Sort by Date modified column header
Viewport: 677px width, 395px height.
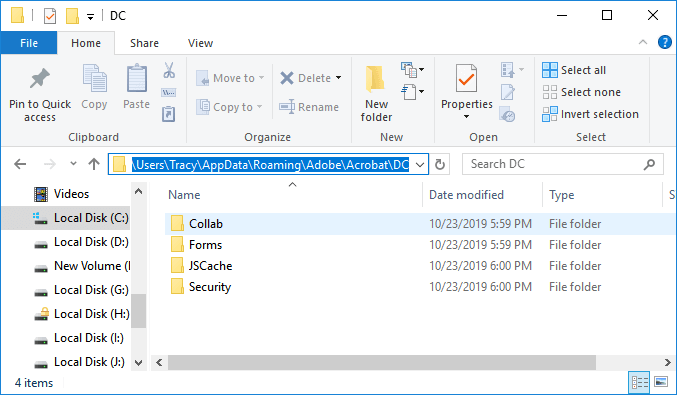pyautogui.click(x=482, y=195)
